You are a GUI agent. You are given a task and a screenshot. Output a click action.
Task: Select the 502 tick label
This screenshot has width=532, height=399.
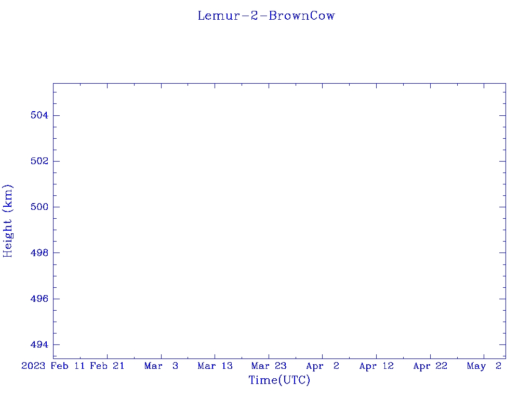39,161
